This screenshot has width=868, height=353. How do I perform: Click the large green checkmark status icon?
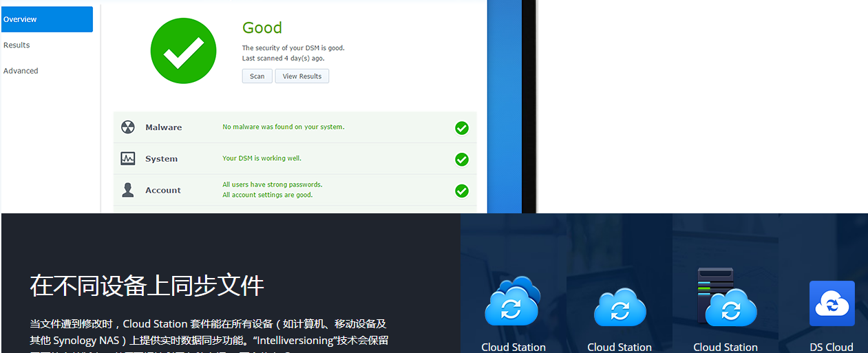click(x=184, y=51)
